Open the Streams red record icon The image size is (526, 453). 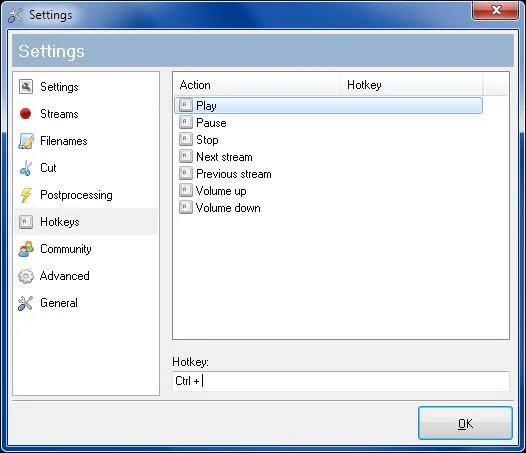[25, 114]
